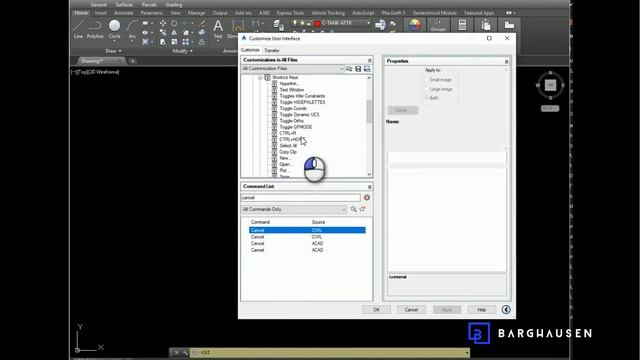Click the red layer color swatch
This screenshot has height=360, width=640.
pyautogui.click(x=317, y=23)
